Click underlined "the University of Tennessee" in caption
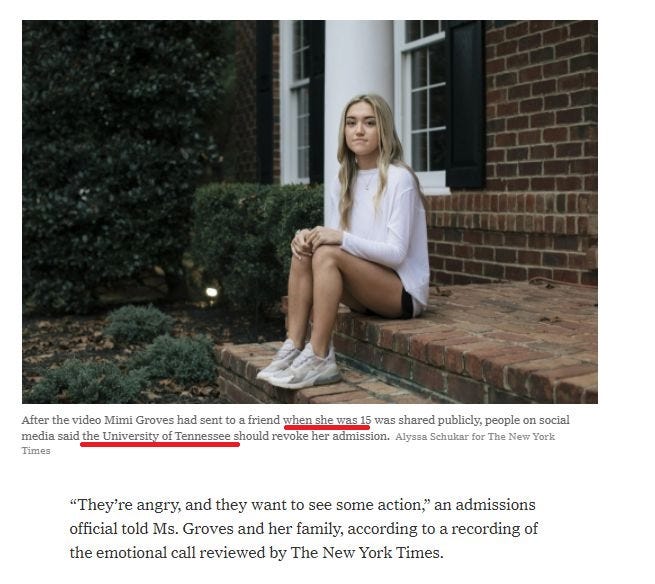Viewport: 655px width, 584px height. click(x=156, y=436)
